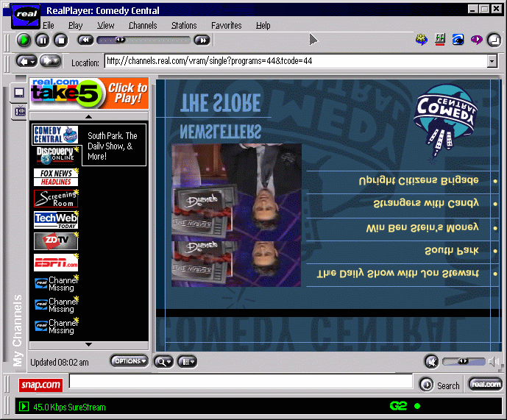Toggle the mute speaker button
Screen dimensions: 507x420
coord(431,361)
